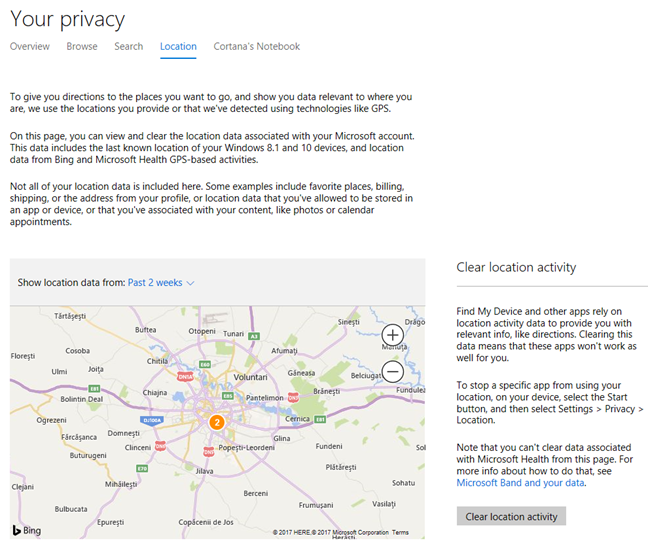
Task: Switch to the Overview tab
Action: pyautogui.click(x=30, y=46)
